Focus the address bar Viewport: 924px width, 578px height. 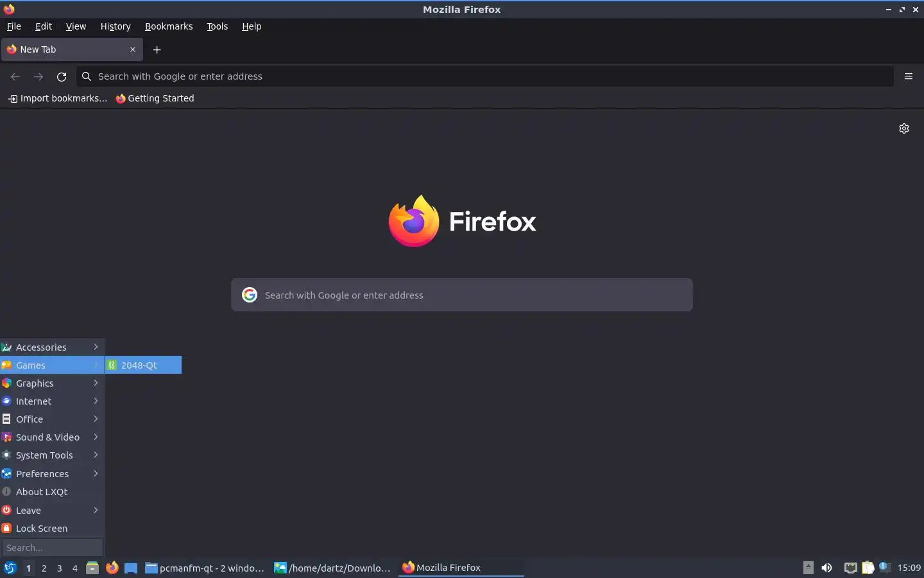pos(485,76)
